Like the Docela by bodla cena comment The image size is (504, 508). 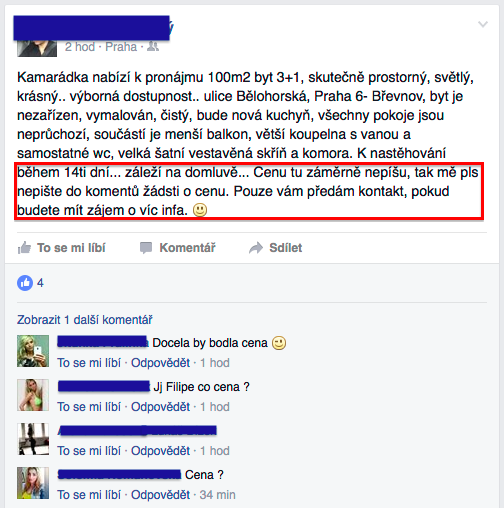click(x=89, y=363)
